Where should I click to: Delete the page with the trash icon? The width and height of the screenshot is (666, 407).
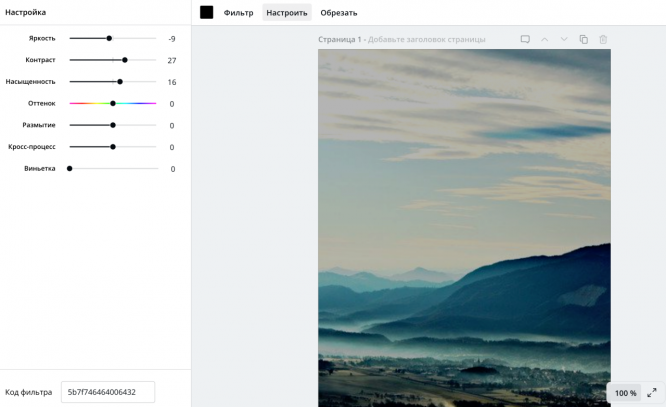(603, 40)
